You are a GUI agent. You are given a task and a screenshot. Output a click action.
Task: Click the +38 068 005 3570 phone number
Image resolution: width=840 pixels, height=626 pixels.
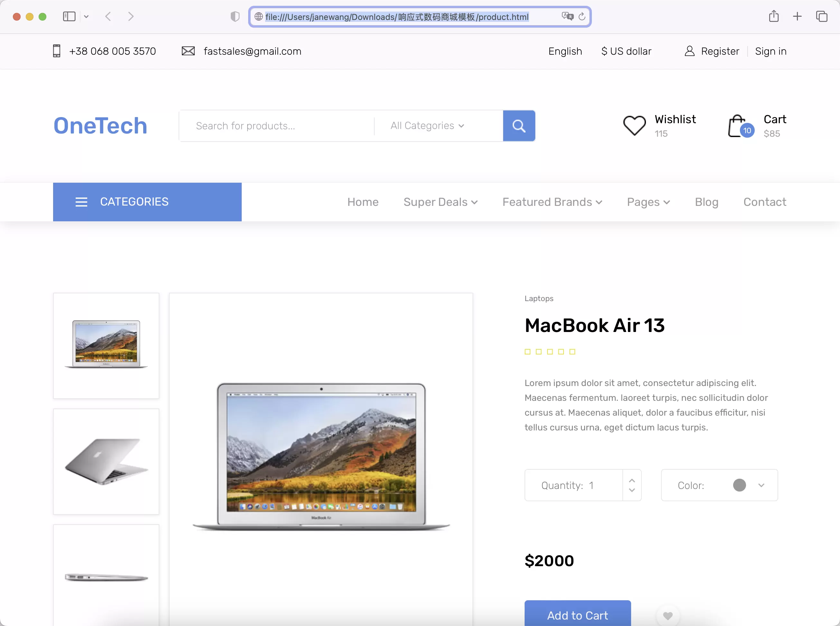(x=113, y=51)
